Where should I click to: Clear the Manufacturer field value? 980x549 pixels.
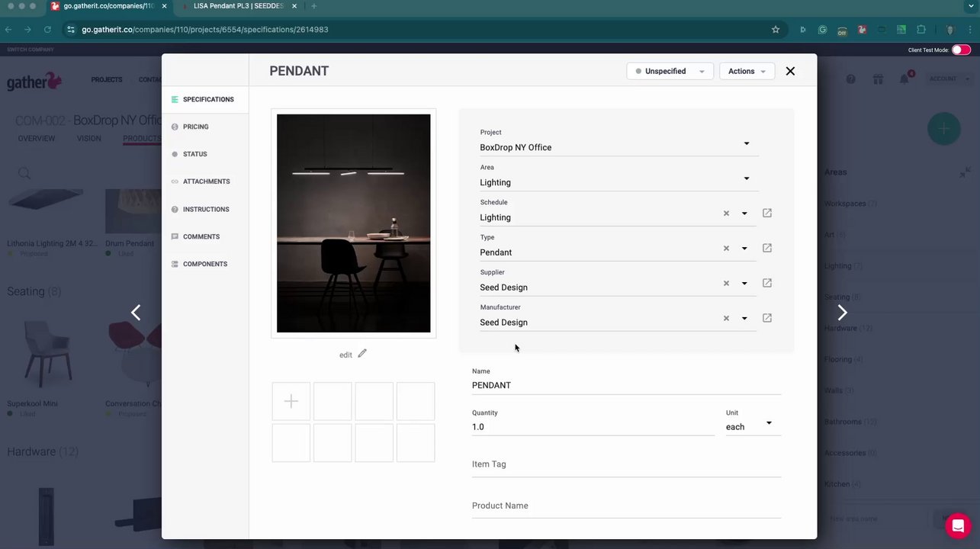pyautogui.click(x=726, y=319)
